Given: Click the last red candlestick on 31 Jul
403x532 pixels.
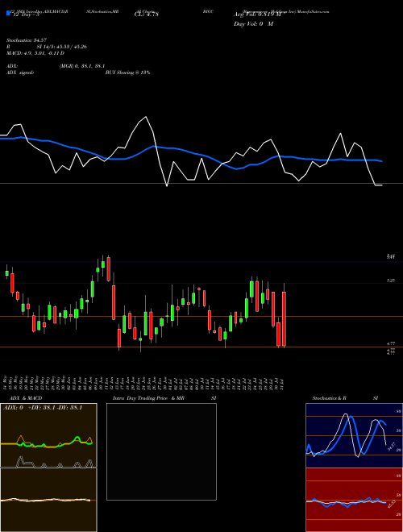Looking at the screenshot, I should pos(284,318).
